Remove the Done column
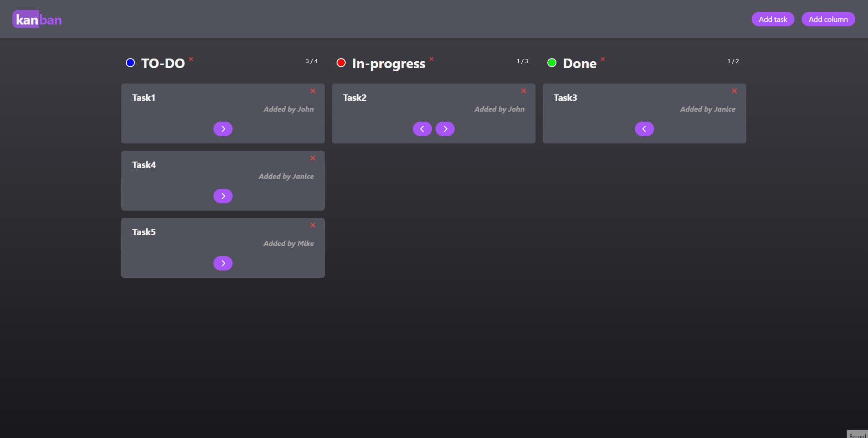Viewport: 868px width, 438px height. 603,59
